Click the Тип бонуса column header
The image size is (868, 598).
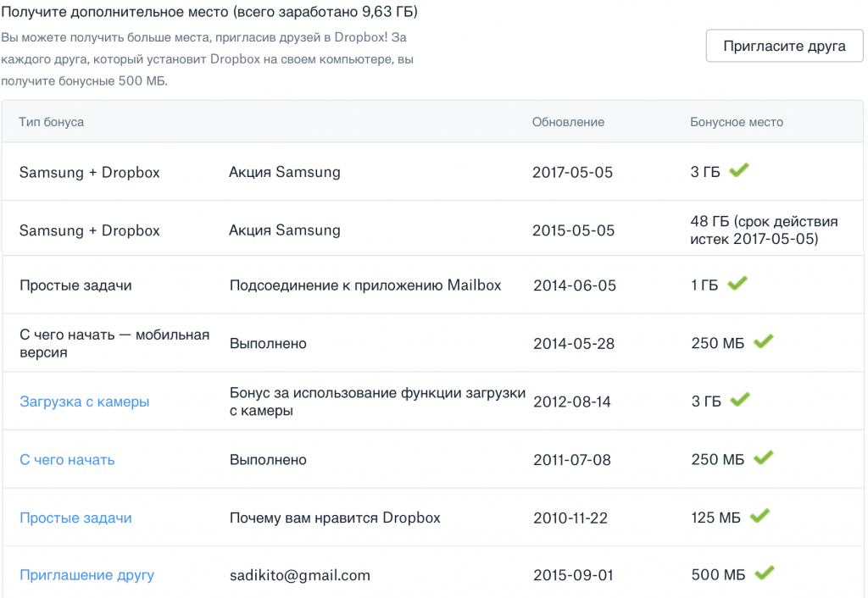pyautogui.click(x=52, y=122)
